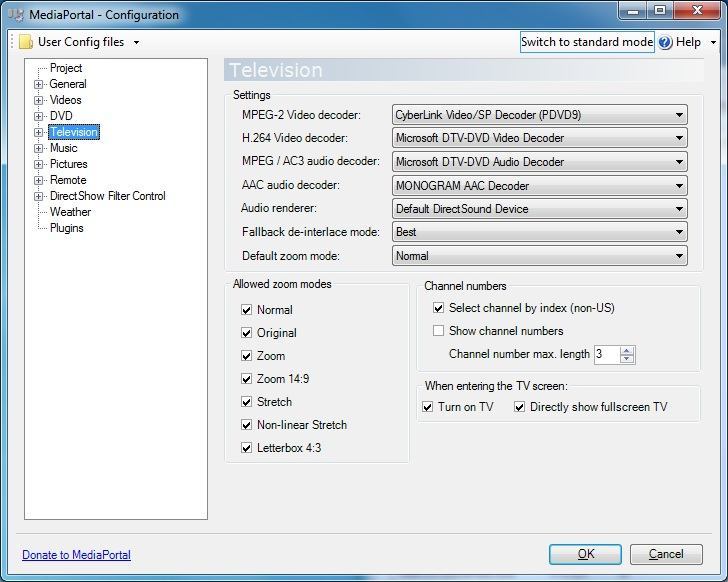Click the User Config files folder icon

coord(26,42)
